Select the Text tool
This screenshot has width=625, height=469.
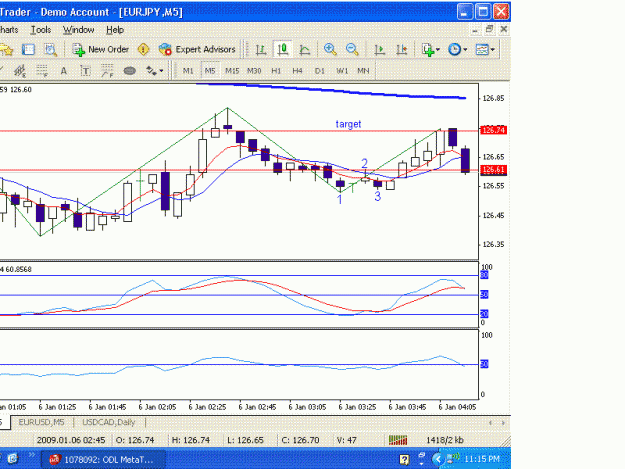coord(63,71)
